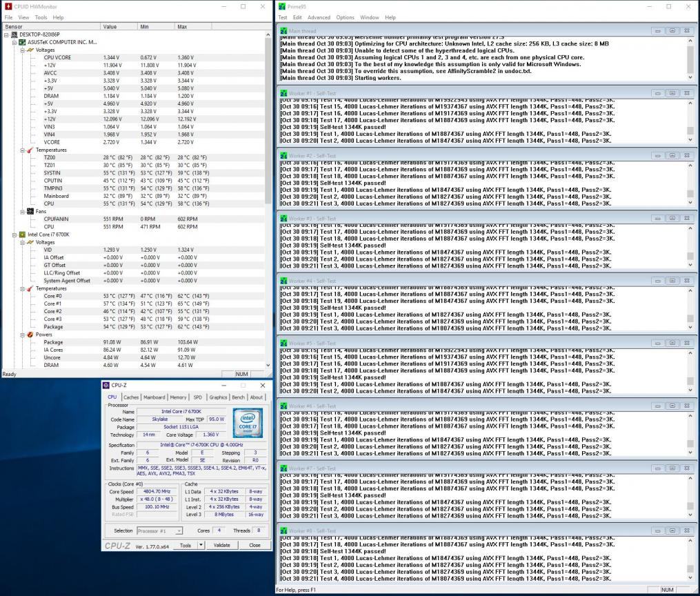Image resolution: width=700 pixels, height=596 pixels.
Task: Switch to CPU-Z Memory tab
Action: [178, 397]
